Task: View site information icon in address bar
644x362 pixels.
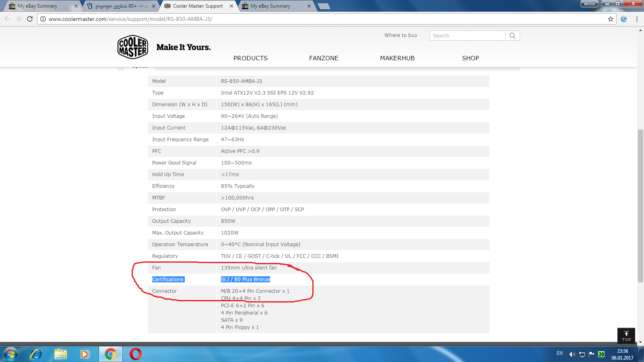Action: pyautogui.click(x=43, y=19)
